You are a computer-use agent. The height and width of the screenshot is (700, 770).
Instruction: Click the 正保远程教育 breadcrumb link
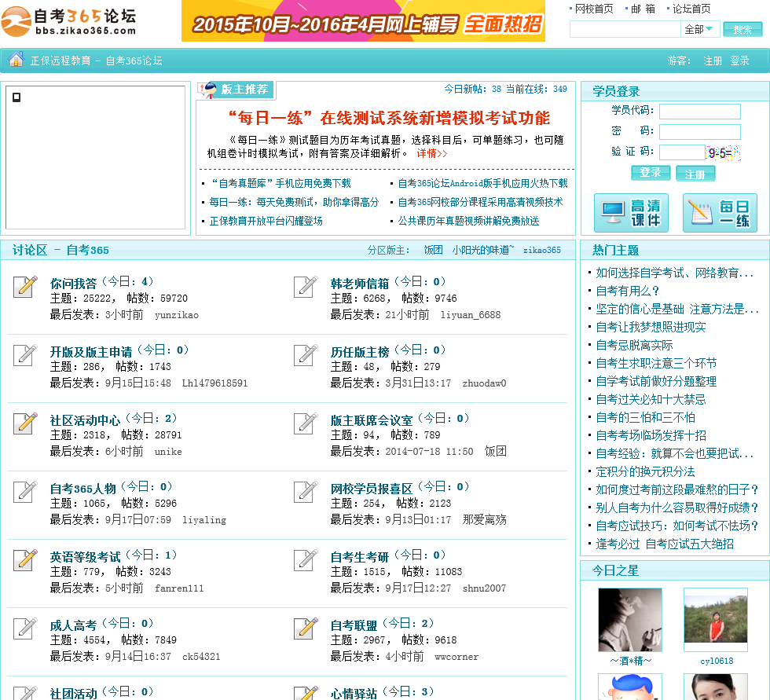tap(60, 60)
